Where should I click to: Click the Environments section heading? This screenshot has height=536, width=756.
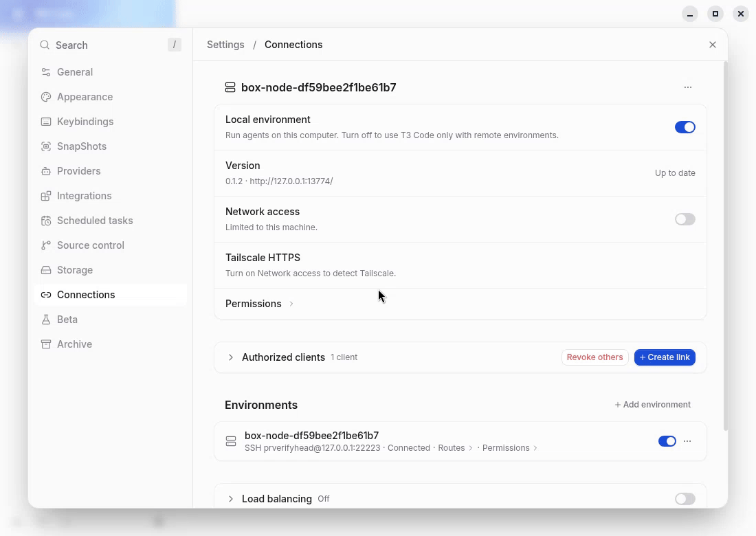[261, 405]
